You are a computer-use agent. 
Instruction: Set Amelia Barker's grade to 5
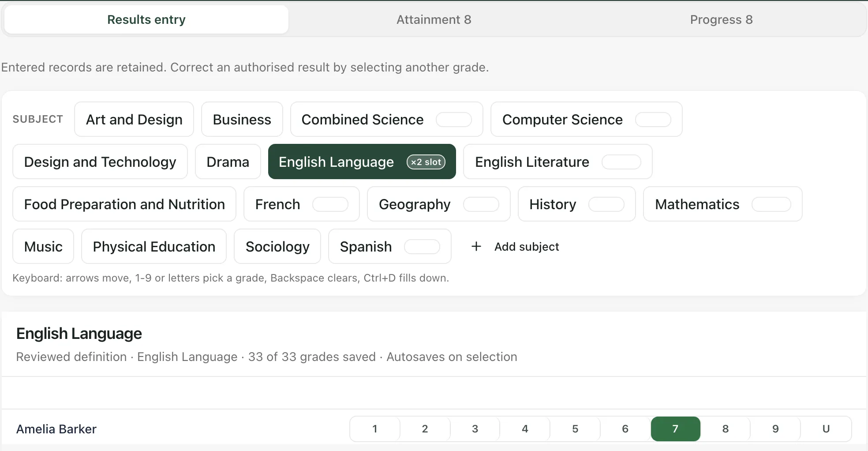tap(575, 428)
